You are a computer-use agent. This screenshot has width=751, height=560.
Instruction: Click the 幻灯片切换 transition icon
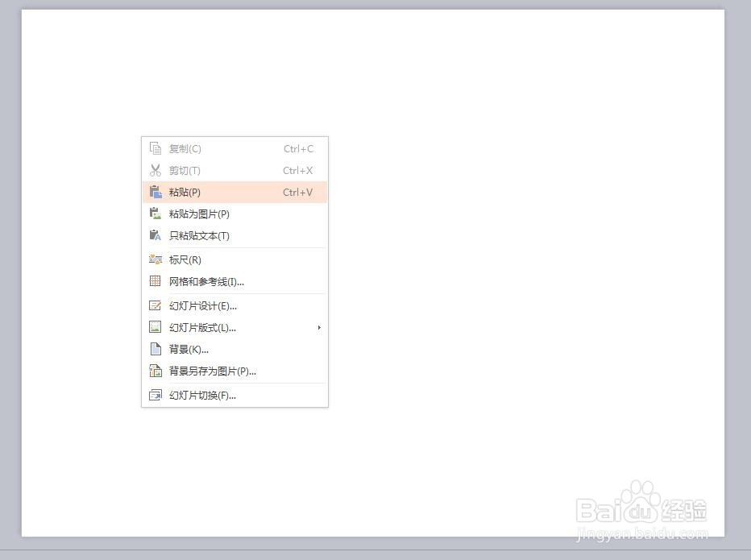coord(156,395)
